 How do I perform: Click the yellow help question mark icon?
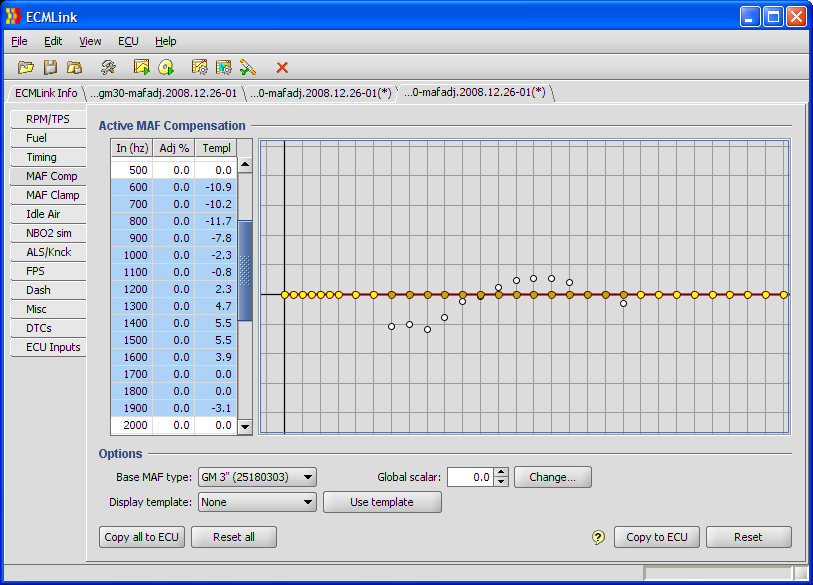598,538
